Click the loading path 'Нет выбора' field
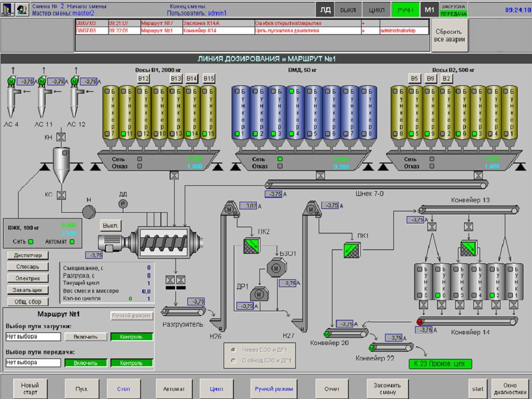Image resolution: width=532 pixels, height=399 pixels. (33, 336)
